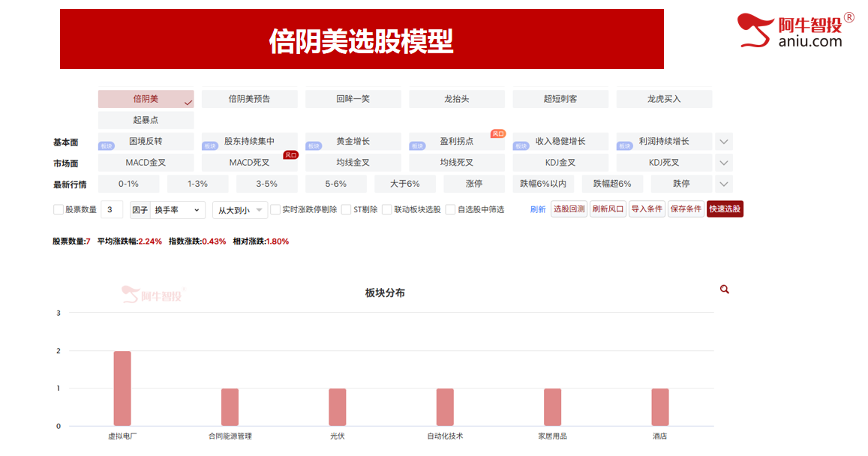Image resolution: width=868 pixels, height=456 pixels.
Task: Select the MACD死叉 filter
Action: tap(250, 163)
